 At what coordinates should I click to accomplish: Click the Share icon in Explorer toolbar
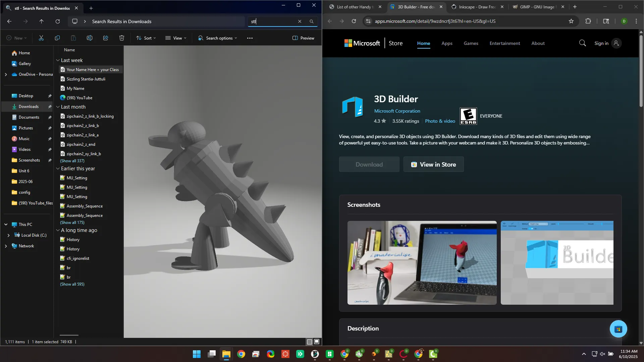(106, 38)
